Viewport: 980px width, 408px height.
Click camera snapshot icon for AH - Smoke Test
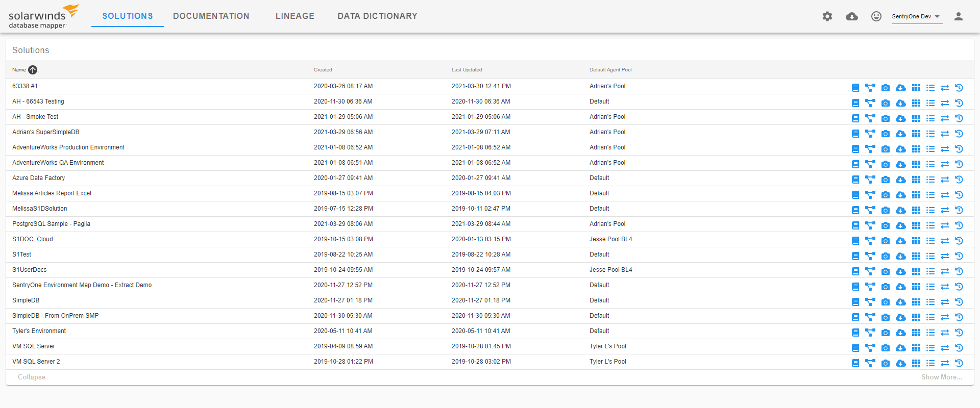[x=886, y=118]
